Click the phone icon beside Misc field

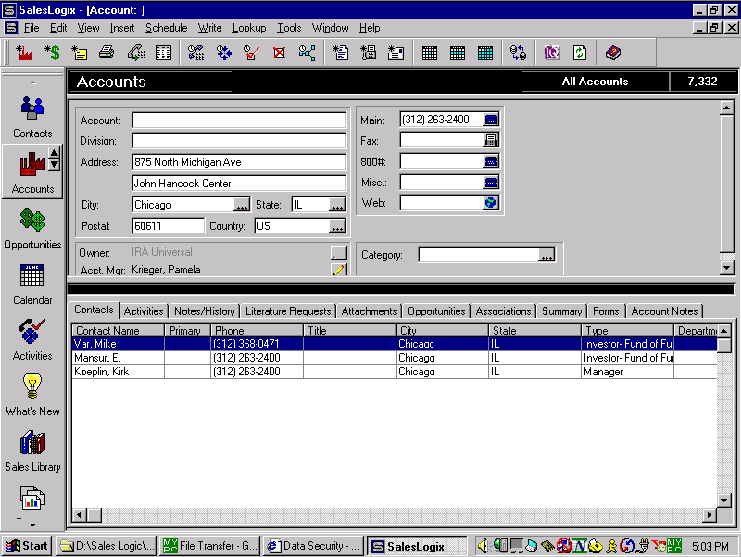pyautogui.click(x=491, y=182)
